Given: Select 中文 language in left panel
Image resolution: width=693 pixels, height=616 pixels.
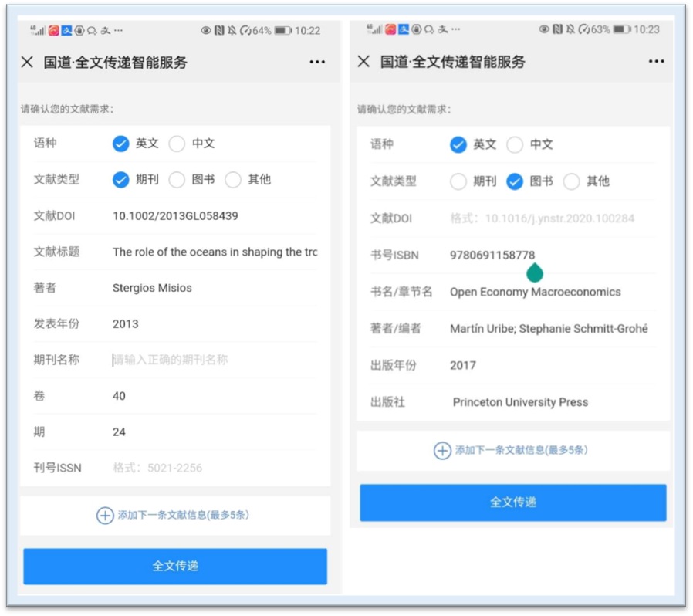Looking at the screenshot, I should pyautogui.click(x=177, y=144).
